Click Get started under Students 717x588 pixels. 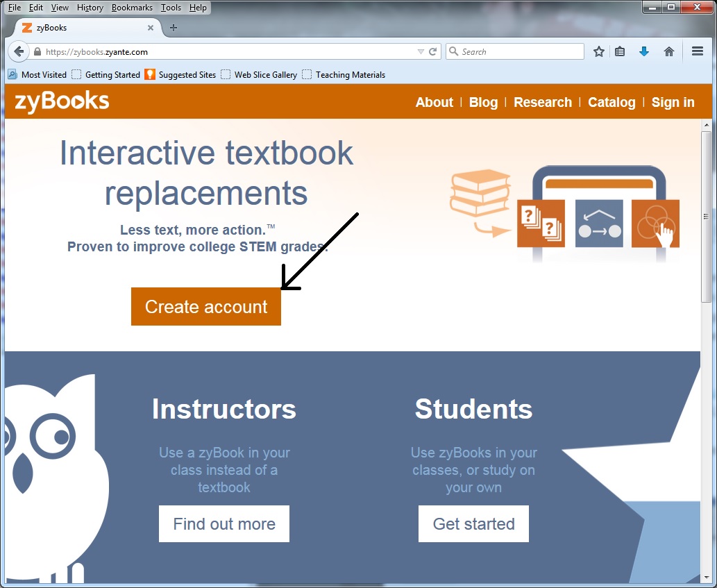click(x=473, y=523)
